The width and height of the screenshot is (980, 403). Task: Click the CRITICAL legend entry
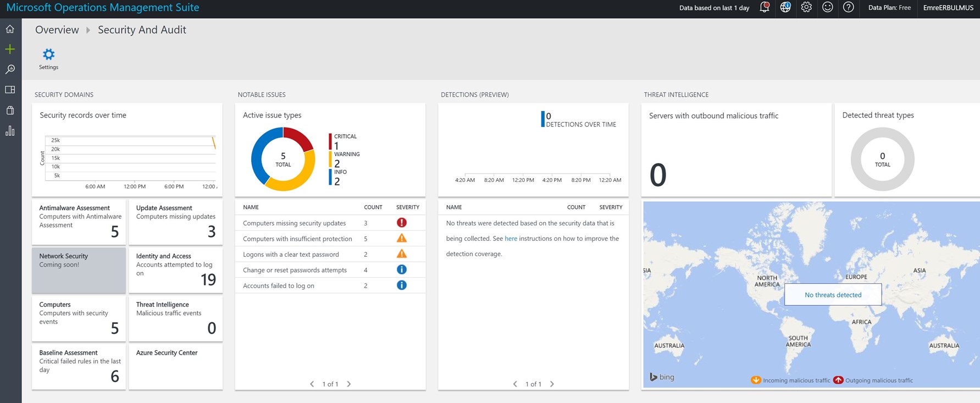[344, 141]
